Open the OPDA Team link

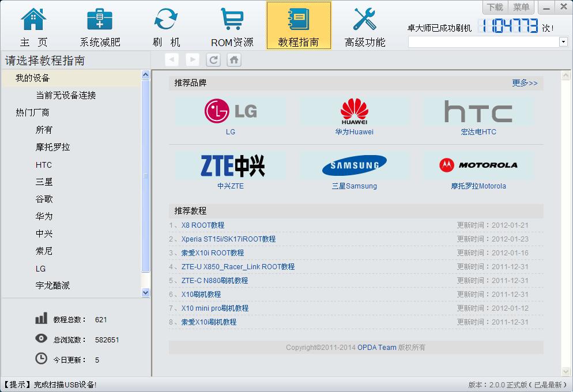coord(377,348)
